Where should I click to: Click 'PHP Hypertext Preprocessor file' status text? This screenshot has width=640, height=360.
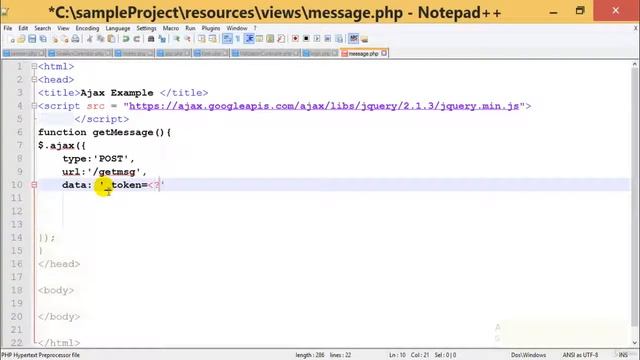click(x=40, y=355)
